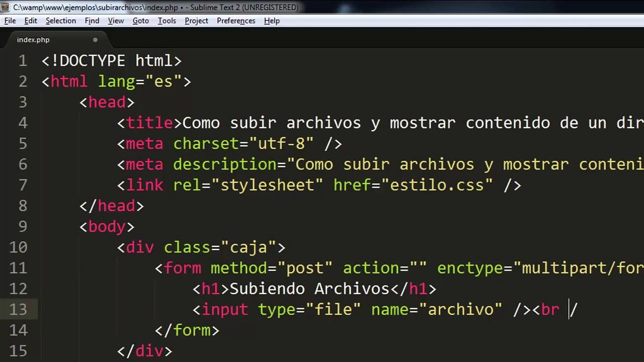Click the charset="utf-8" attribute
The image size is (644, 362).
[x=244, y=144]
